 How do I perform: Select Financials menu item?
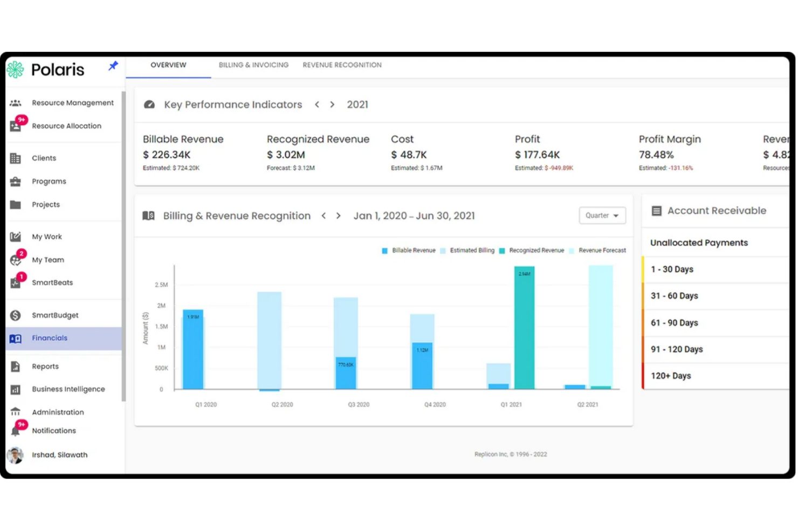click(64, 338)
